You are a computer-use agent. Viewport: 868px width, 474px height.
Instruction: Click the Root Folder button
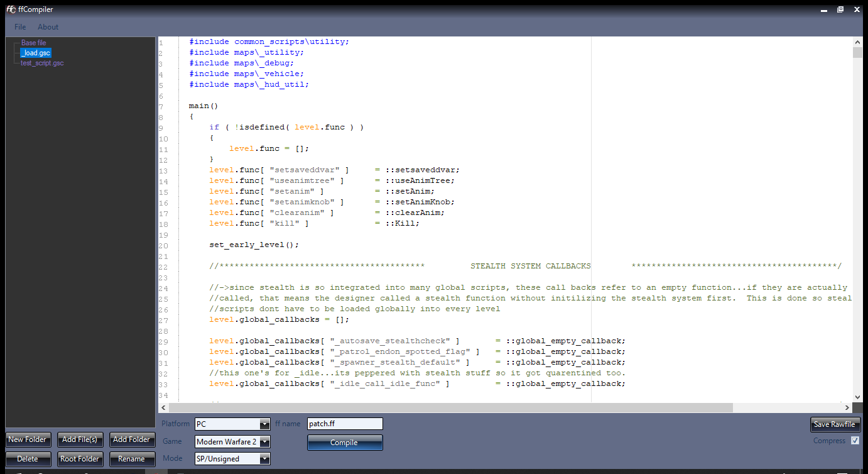pos(80,459)
